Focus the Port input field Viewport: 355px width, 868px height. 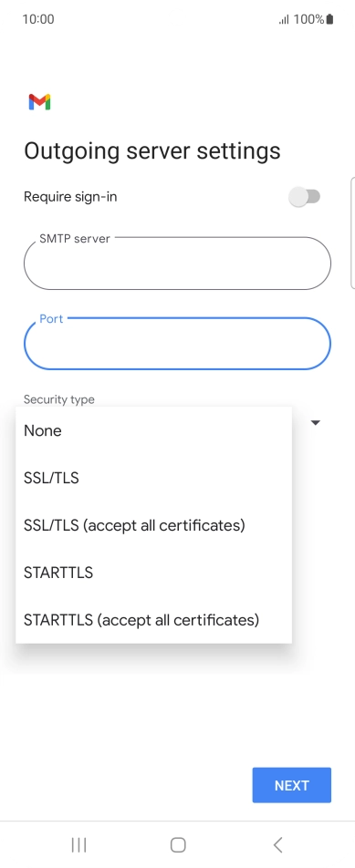click(x=177, y=344)
